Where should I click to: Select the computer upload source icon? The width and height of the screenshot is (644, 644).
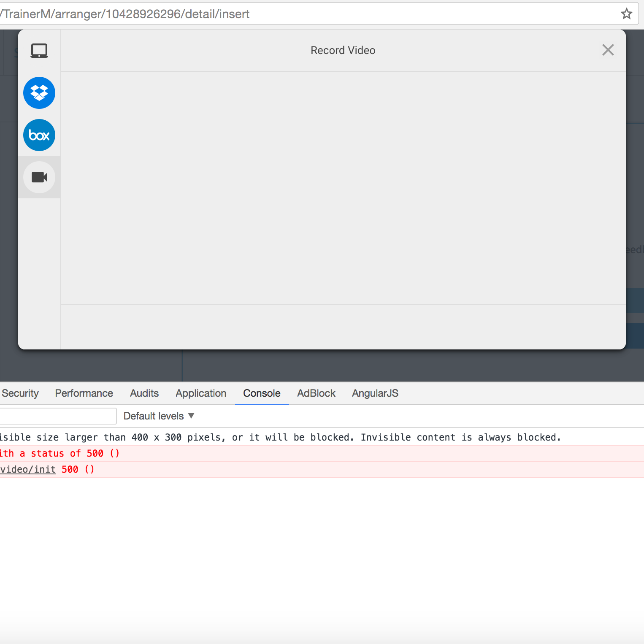point(39,51)
